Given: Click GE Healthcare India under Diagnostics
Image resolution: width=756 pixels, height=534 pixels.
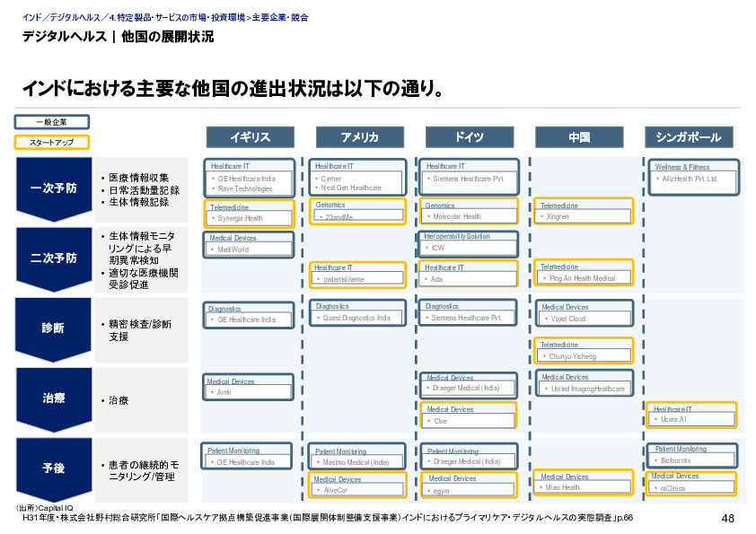Looking at the screenshot, I should point(246,320).
